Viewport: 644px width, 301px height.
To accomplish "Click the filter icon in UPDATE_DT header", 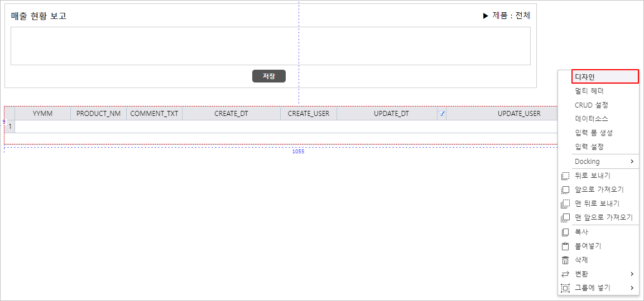I will [441, 114].
